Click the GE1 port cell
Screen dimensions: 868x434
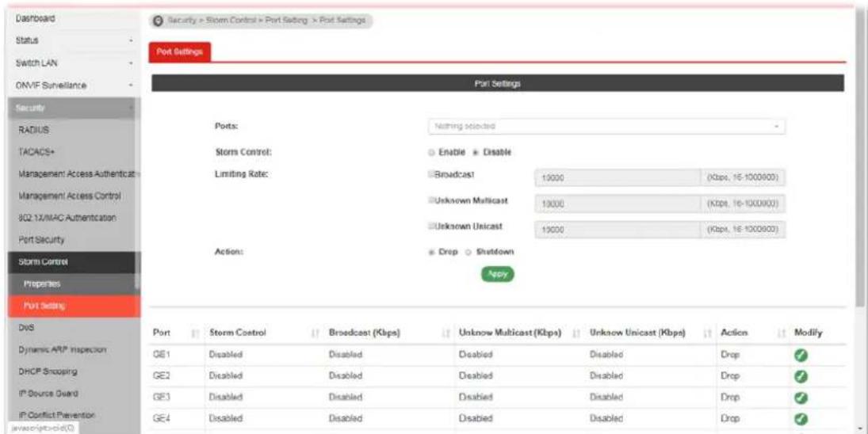[x=177, y=355]
